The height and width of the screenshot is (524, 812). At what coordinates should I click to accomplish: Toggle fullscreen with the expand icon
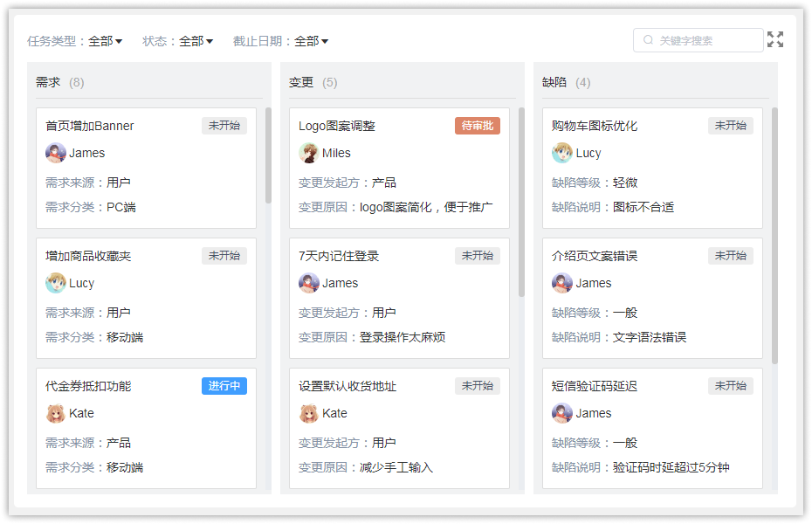[x=775, y=39]
